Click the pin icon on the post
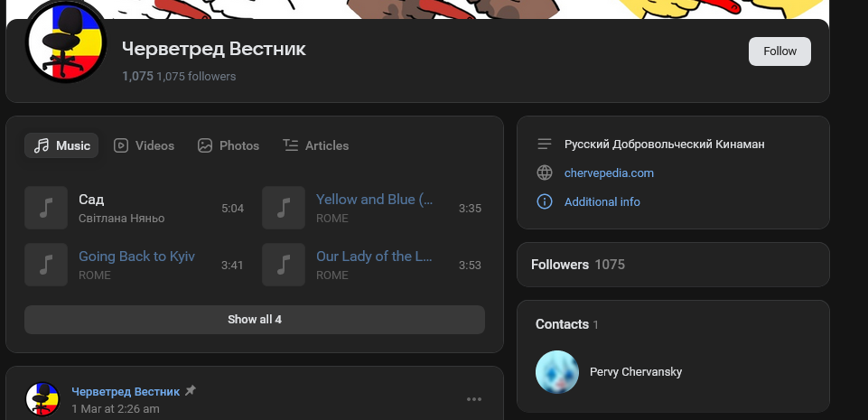868x420 pixels. [190, 391]
